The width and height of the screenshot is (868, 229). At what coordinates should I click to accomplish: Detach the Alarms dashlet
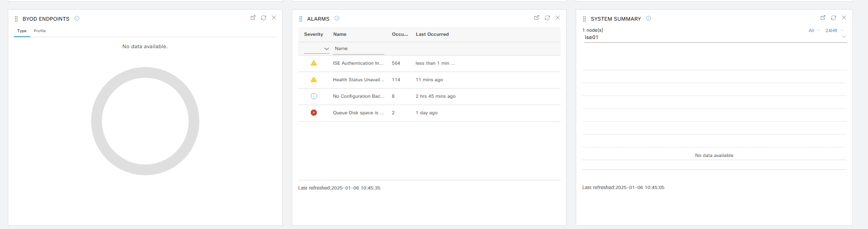(x=537, y=18)
